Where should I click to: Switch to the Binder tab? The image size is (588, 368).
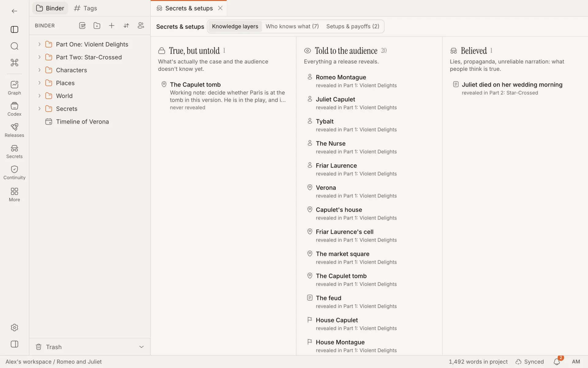point(50,8)
